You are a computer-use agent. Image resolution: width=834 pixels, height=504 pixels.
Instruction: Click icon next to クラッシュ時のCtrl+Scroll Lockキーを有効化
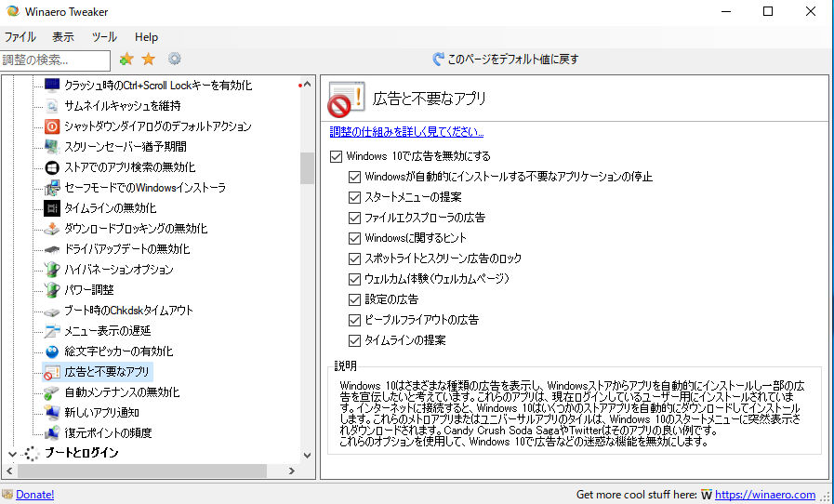coord(51,86)
